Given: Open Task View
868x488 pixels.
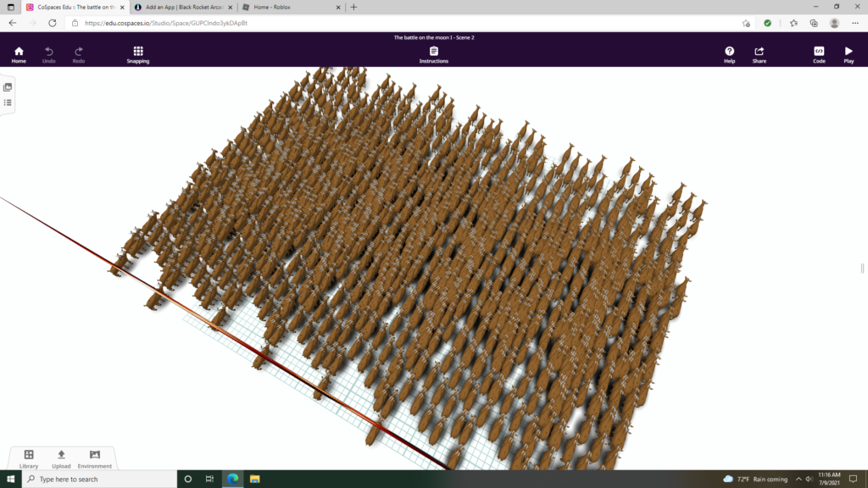Looking at the screenshot, I should click(x=210, y=480).
